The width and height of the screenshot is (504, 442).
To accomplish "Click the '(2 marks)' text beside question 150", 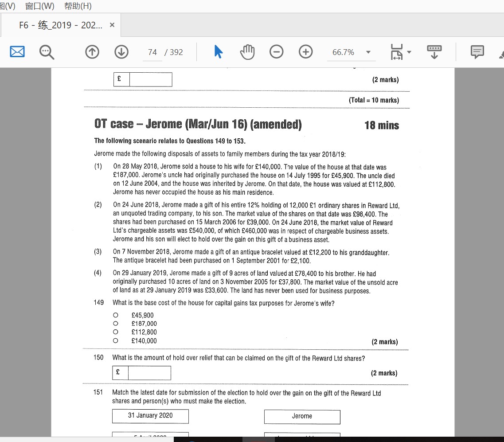I will [384, 373].
